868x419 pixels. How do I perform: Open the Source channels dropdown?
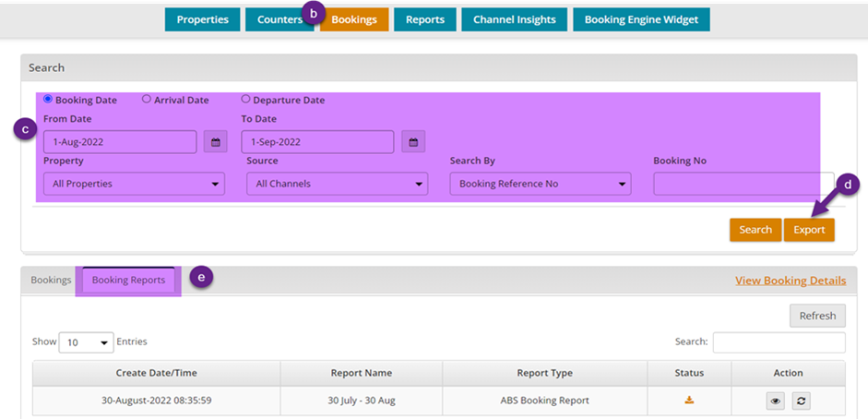[x=337, y=184]
